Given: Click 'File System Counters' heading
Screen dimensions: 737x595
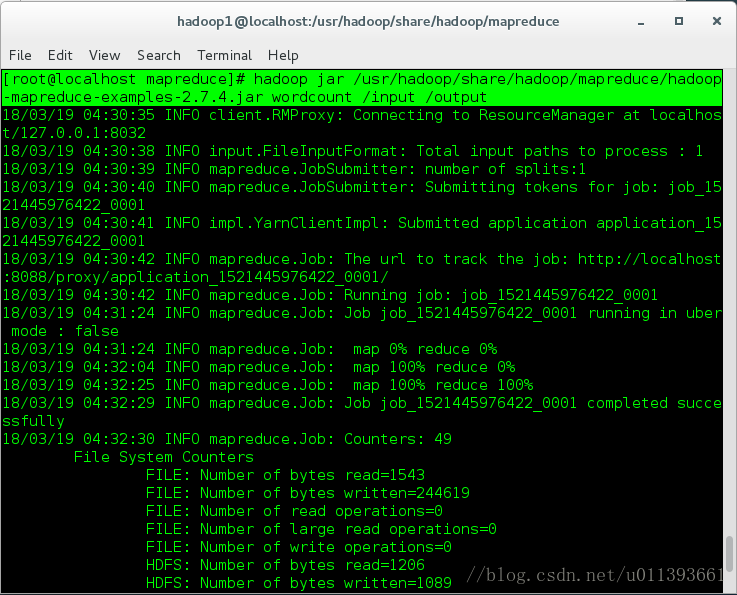Looking at the screenshot, I should tap(164, 457).
